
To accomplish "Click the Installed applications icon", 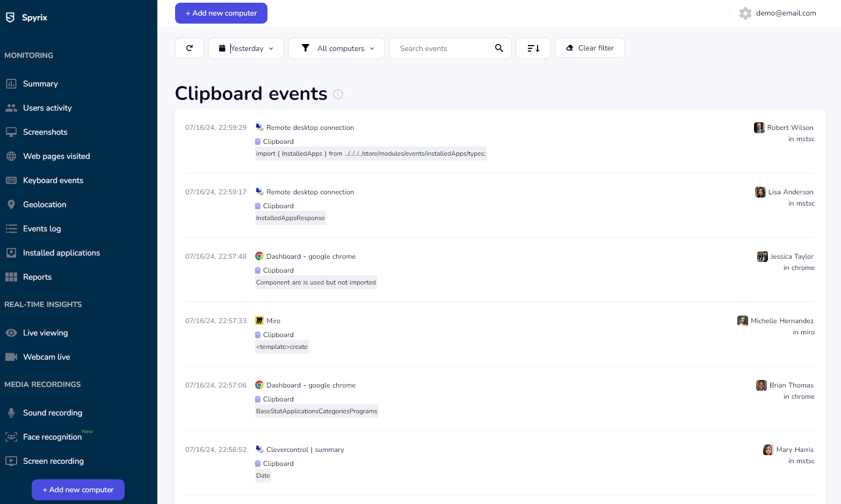I will tap(11, 253).
